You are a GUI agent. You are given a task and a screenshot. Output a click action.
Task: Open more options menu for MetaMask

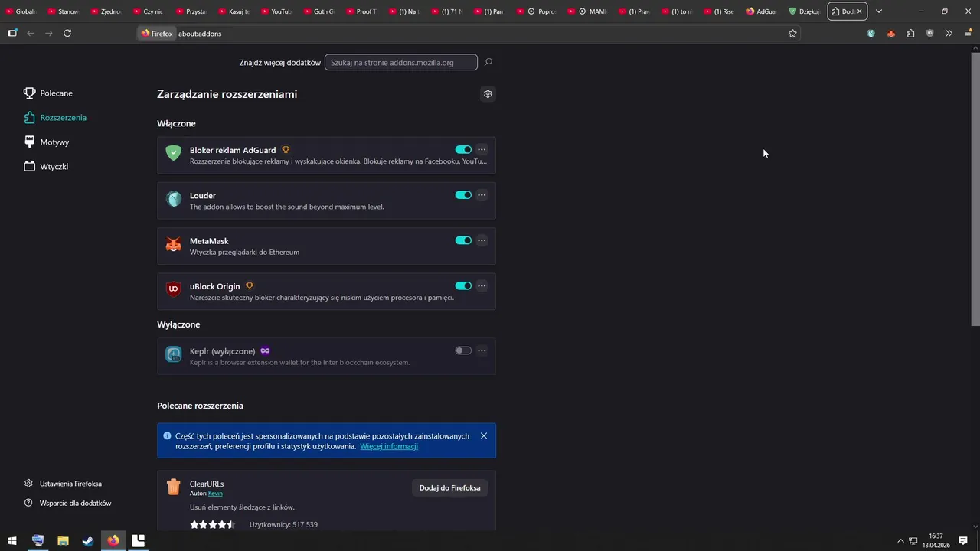(482, 240)
